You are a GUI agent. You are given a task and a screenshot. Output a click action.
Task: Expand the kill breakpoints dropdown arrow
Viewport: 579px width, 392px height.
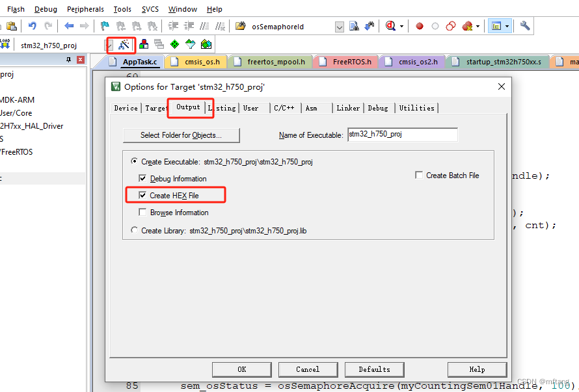[x=478, y=26]
